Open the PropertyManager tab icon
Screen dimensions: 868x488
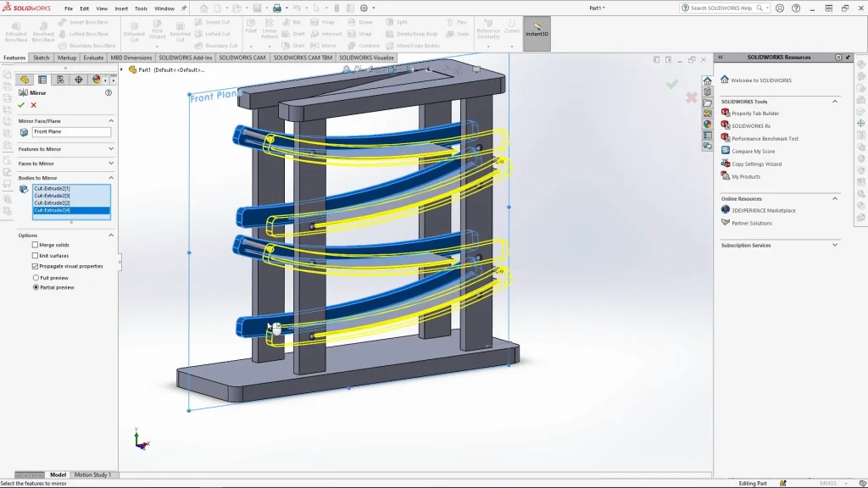[x=42, y=80]
